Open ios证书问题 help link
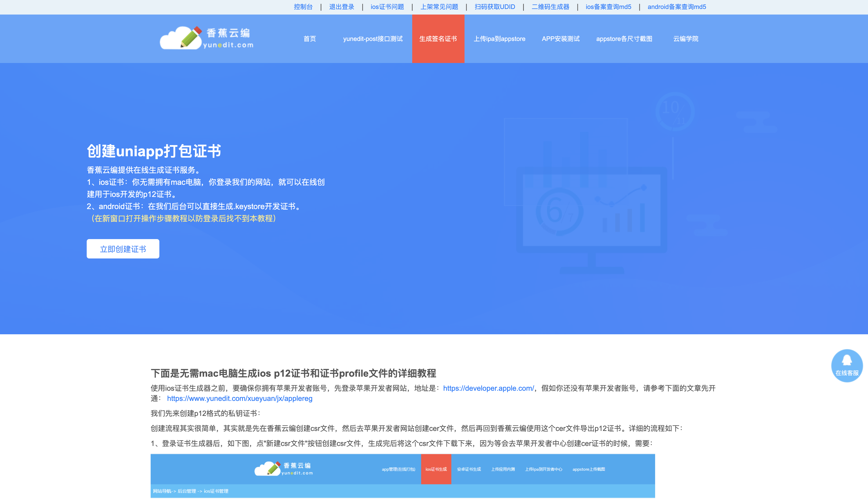The width and height of the screenshot is (868, 499). tap(387, 7)
